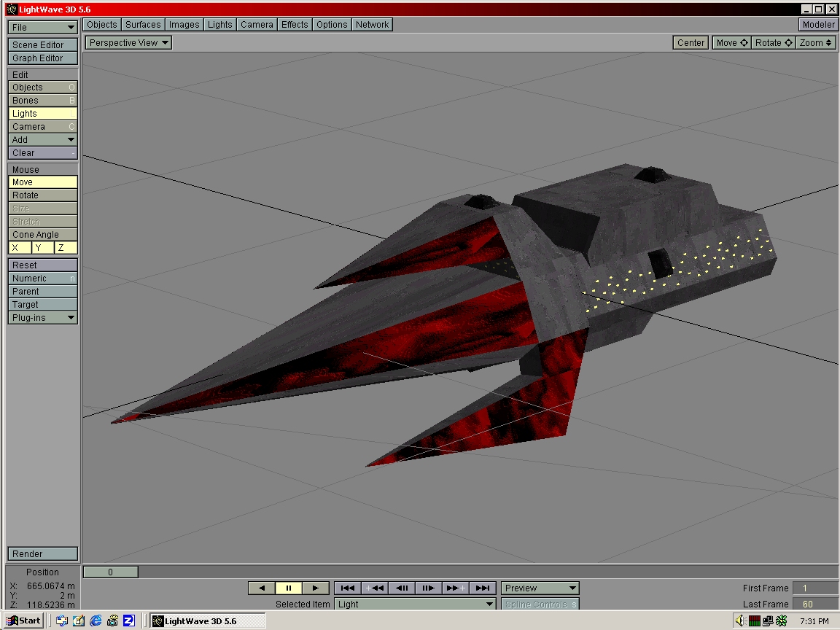
Task: Click the play forward button
Action: coord(315,588)
